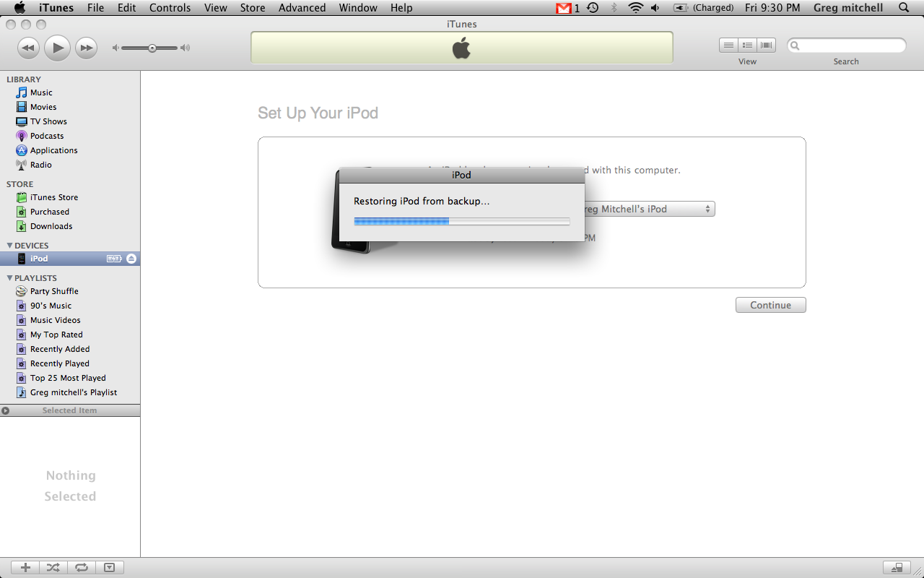Click the Selected Item artwork header
This screenshot has width=924, height=578.
click(x=70, y=410)
